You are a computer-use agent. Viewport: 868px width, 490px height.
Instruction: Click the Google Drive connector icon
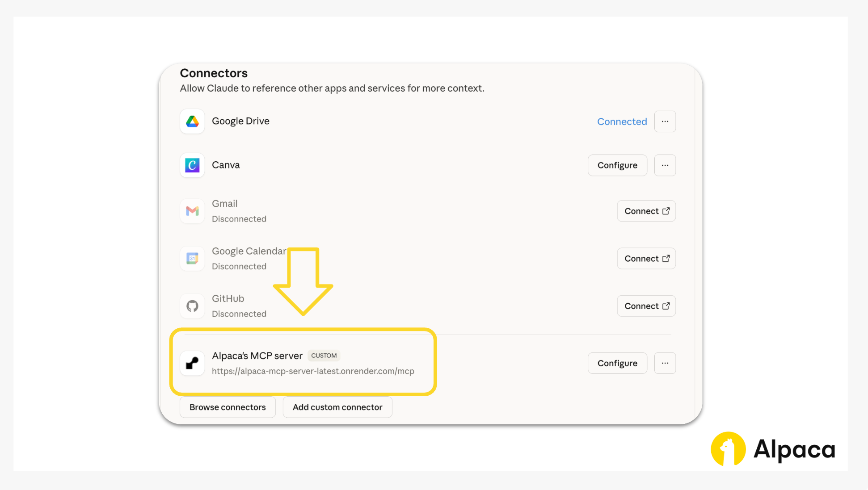pyautogui.click(x=192, y=121)
